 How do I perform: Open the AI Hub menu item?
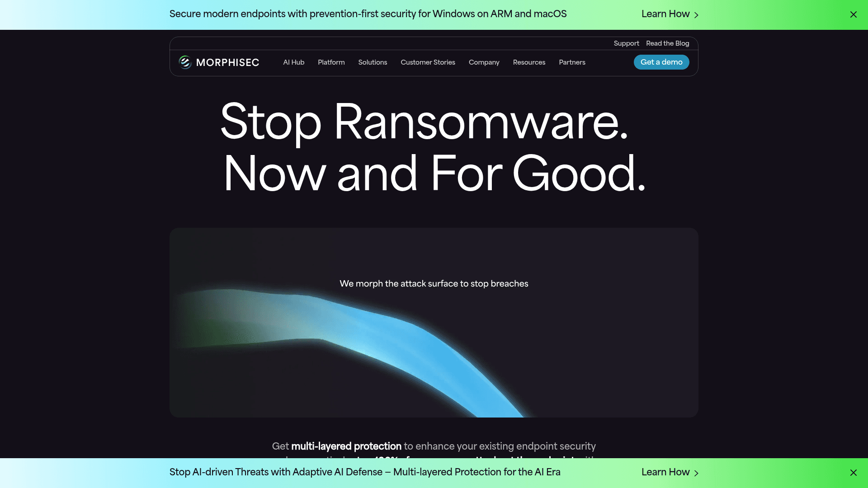click(293, 62)
